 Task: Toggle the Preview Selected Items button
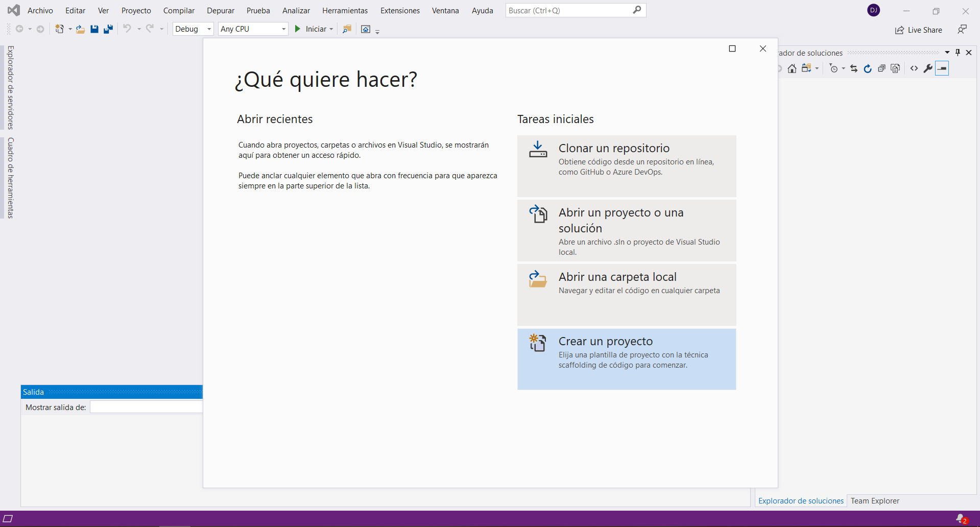[x=942, y=68]
